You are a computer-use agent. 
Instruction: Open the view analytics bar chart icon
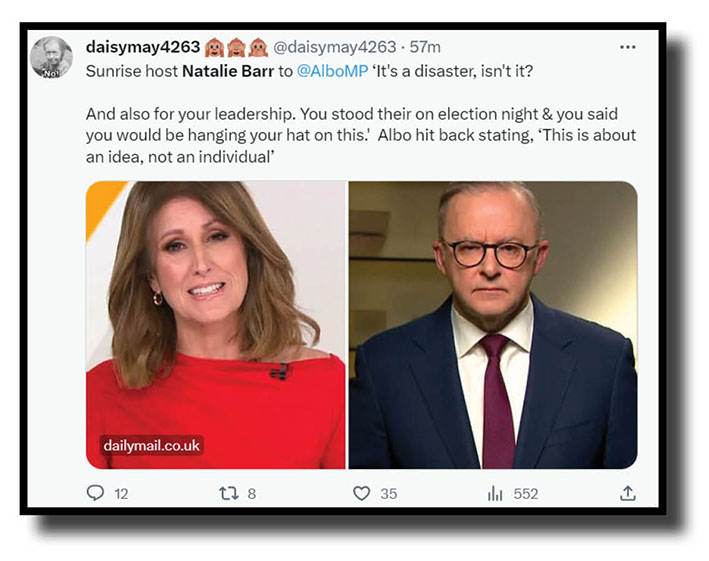495,493
